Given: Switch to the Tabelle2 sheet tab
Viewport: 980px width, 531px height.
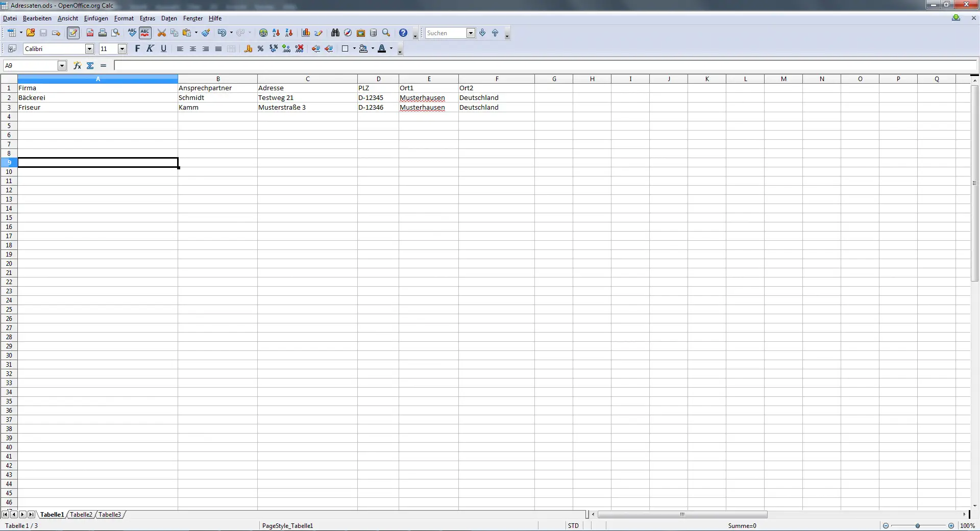Looking at the screenshot, I should click(81, 515).
